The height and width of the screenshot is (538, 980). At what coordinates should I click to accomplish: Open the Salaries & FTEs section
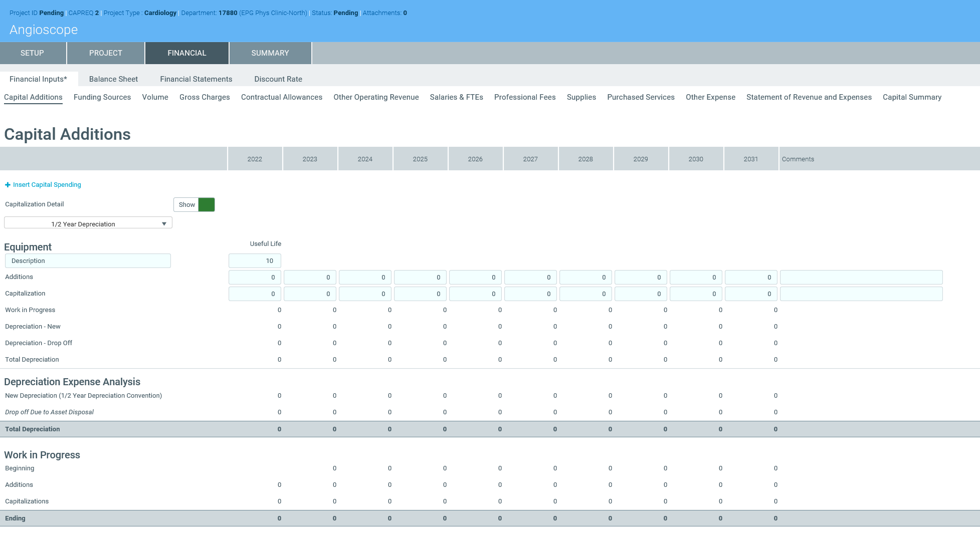456,97
